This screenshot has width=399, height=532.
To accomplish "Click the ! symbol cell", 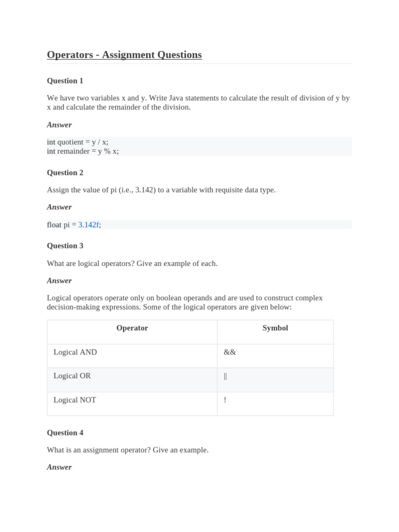I will [275, 404].
